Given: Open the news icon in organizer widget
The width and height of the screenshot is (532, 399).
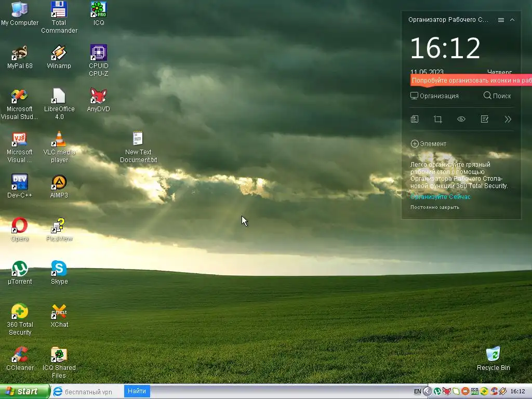Looking at the screenshot, I should click(x=415, y=119).
